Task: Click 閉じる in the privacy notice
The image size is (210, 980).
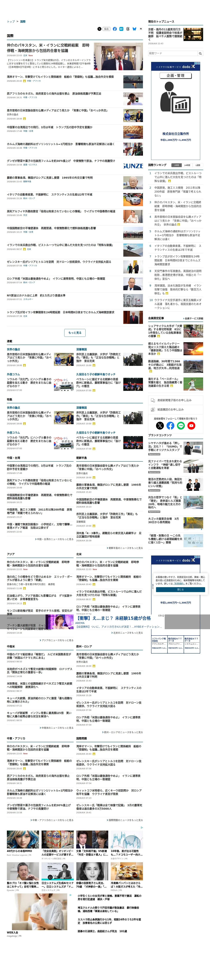Action: (x=180, y=589)
